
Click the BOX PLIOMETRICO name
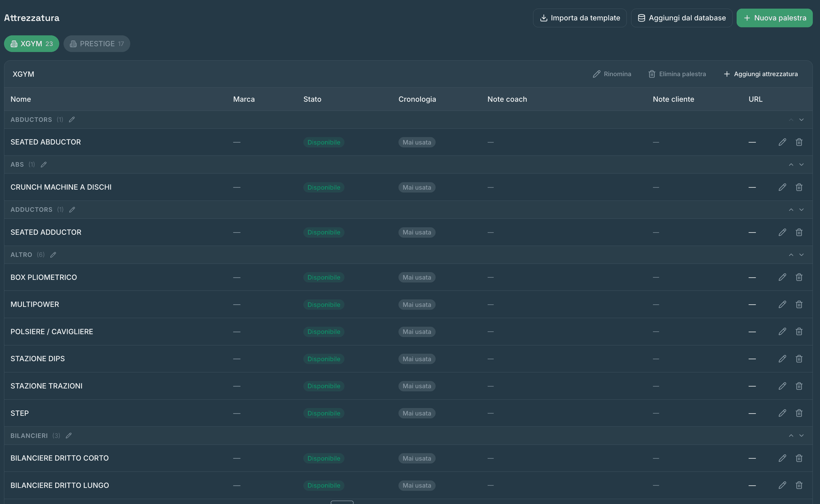click(44, 277)
